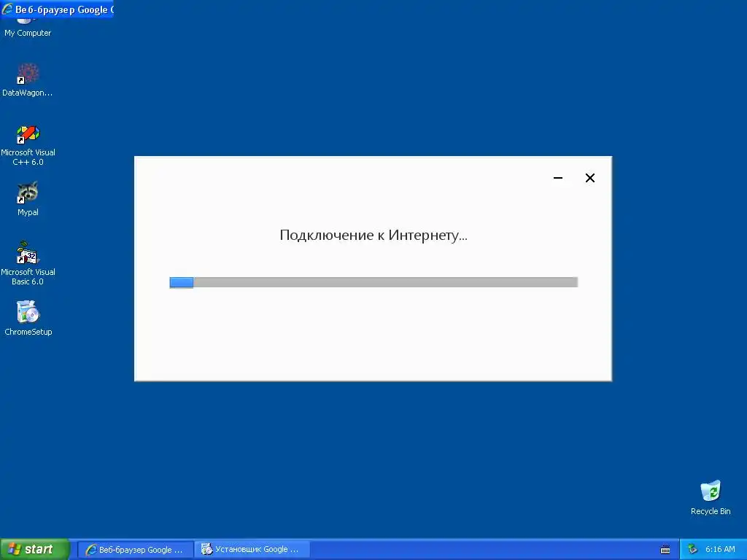Select the Microsoft Visual Basic 6.0 shortcut

tap(28, 263)
